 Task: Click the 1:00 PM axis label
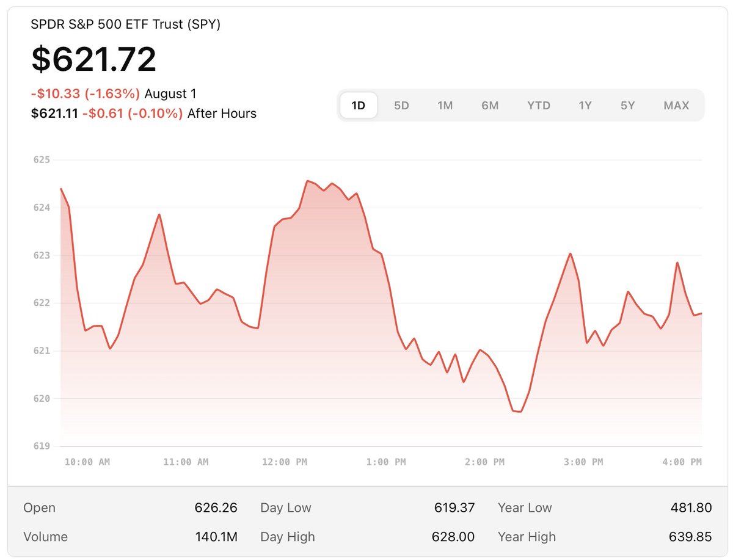tap(386, 462)
